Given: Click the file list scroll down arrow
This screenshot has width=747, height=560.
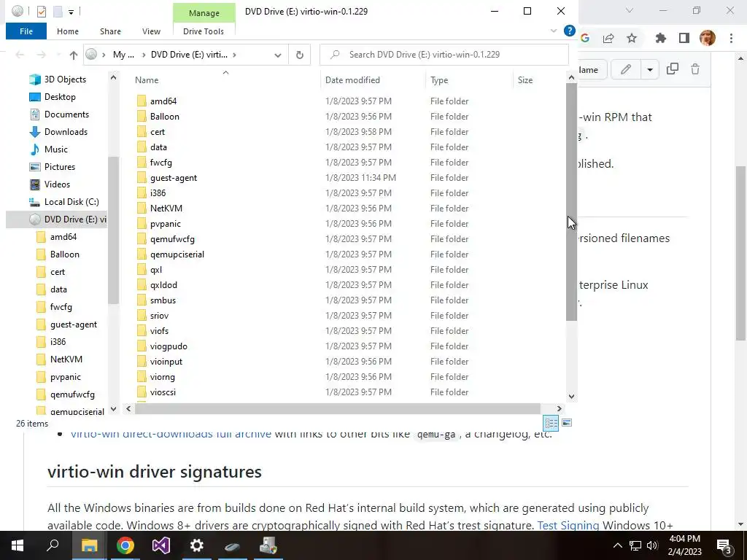Looking at the screenshot, I should point(571,396).
